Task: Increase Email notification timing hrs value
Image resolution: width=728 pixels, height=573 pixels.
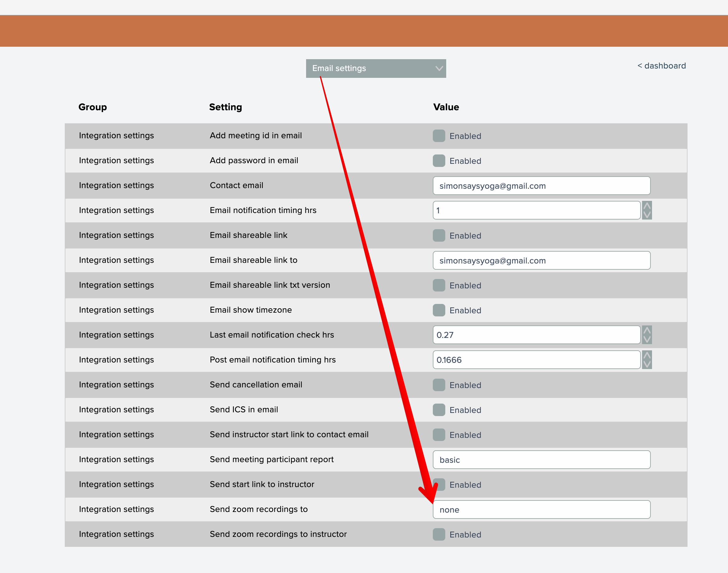Action: point(646,206)
